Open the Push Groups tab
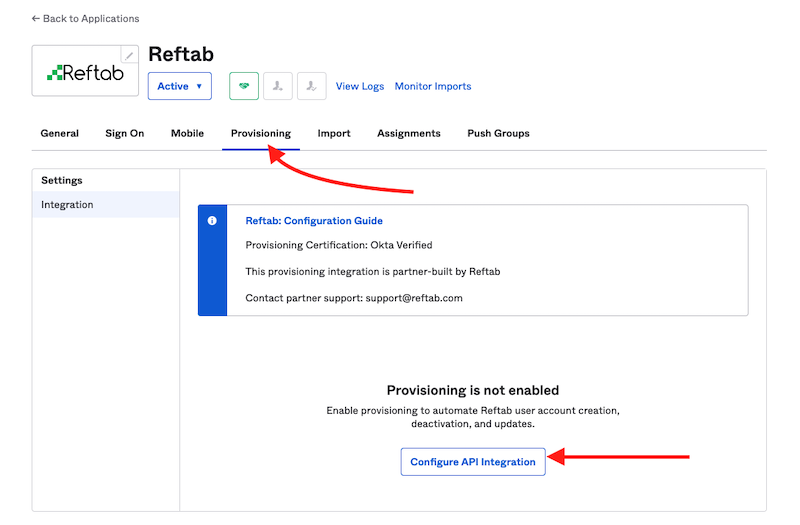The image size is (800, 525). 498,133
